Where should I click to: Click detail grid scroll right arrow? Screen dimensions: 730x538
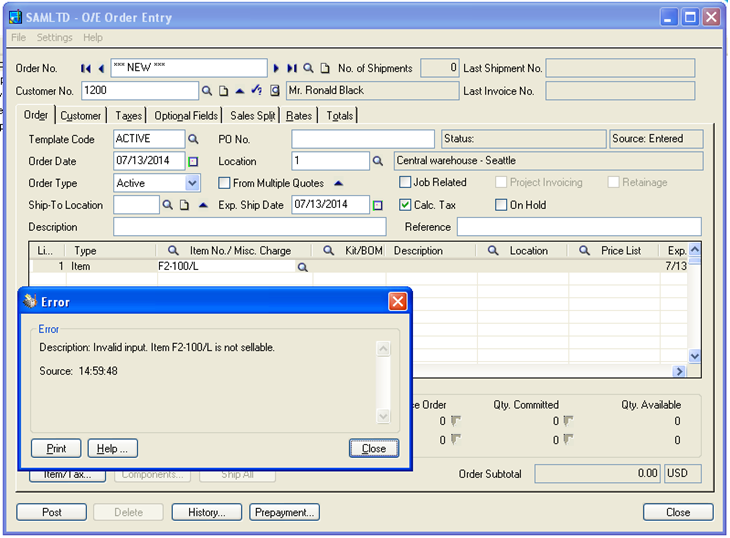[679, 371]
